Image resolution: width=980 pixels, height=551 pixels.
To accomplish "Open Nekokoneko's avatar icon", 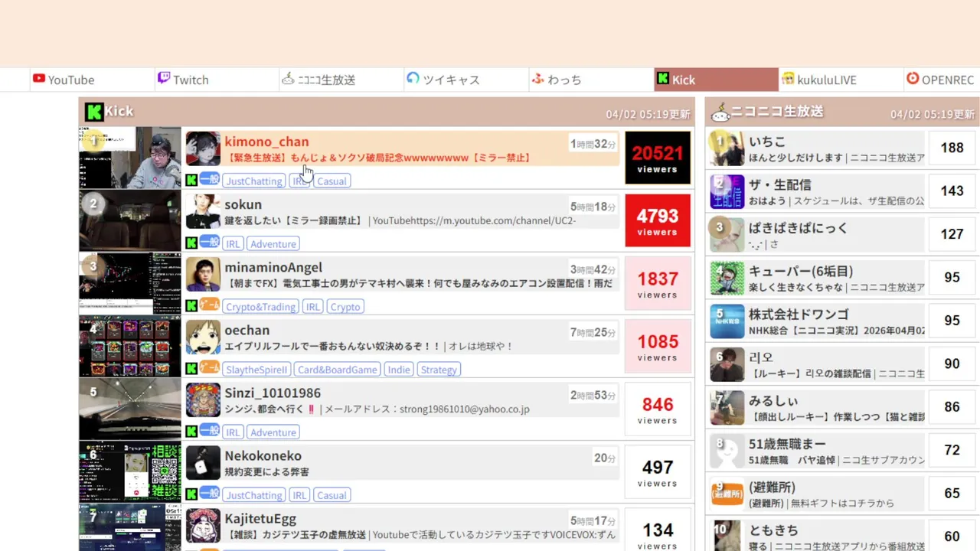I will pos(203,461).
